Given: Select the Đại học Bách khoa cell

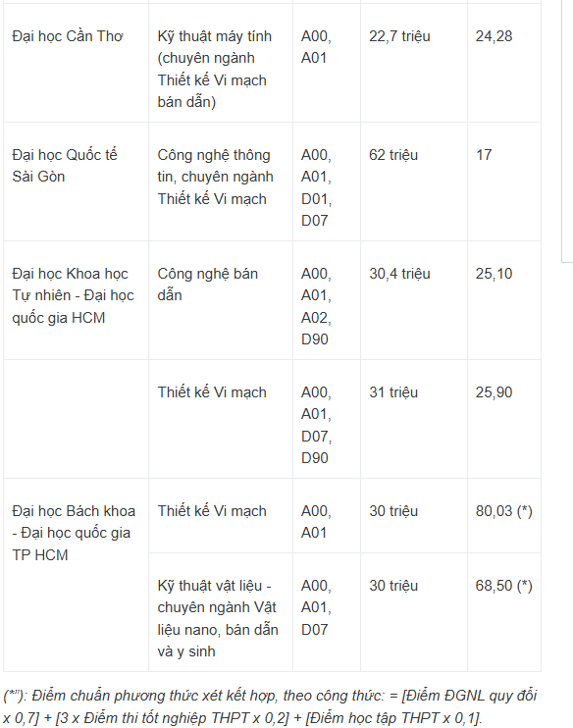Looking at the screenshot, I should click(x=76, y=575).
